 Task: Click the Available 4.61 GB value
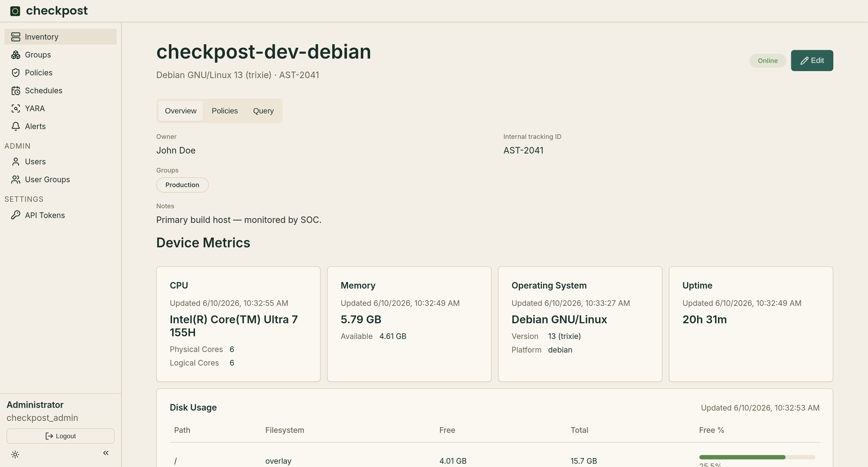392,336
